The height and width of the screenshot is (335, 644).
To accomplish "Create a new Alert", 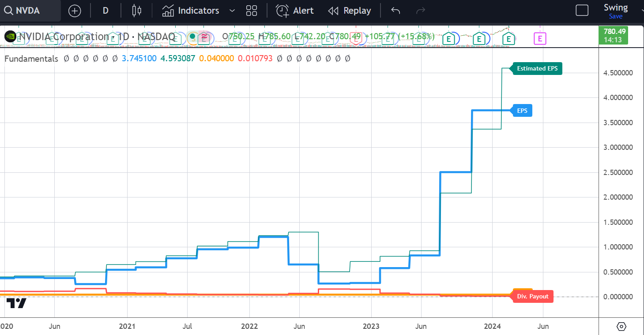I will point(295,11).
